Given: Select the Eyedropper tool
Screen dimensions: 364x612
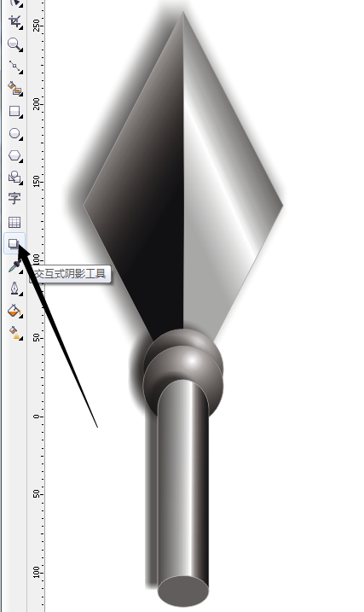Looking at the screenshot, I should pyautogui.click(x=14, y=266).
